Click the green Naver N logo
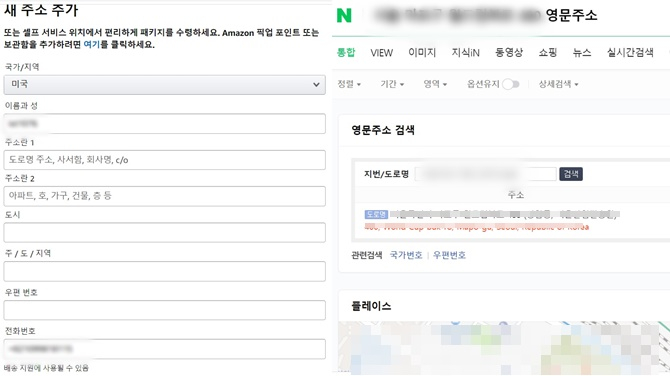 coord(344,15)
